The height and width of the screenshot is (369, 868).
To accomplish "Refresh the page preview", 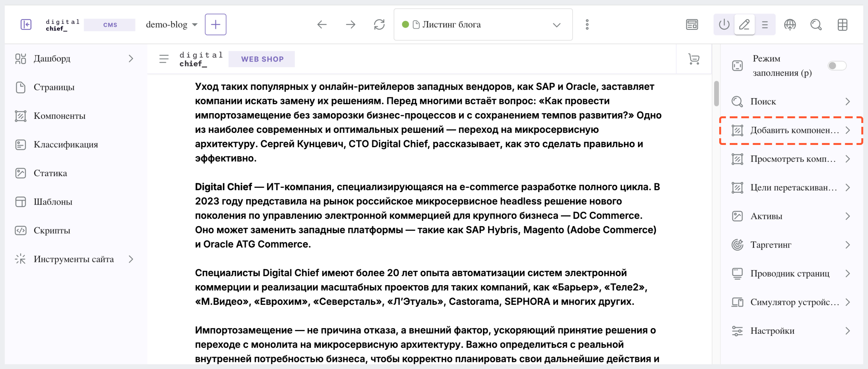I will 379,24.
